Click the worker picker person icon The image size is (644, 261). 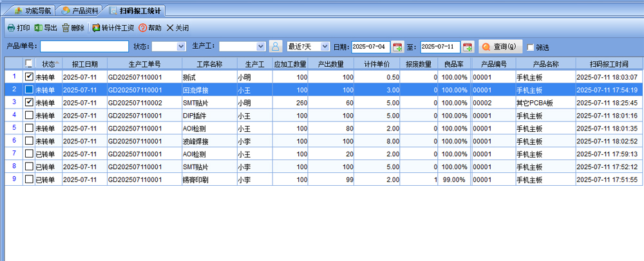point(276,46)
